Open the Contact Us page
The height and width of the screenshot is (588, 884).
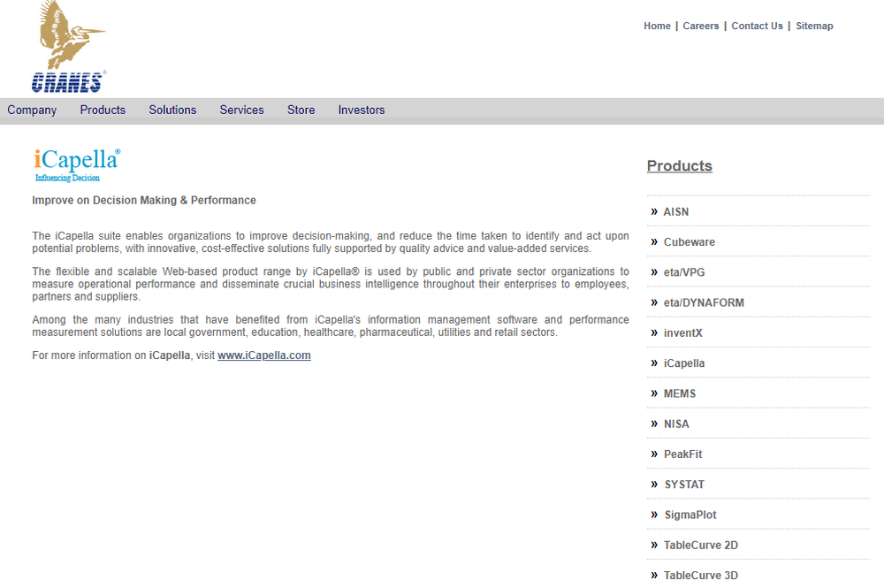pyautogui.click(x=757, y=26)
